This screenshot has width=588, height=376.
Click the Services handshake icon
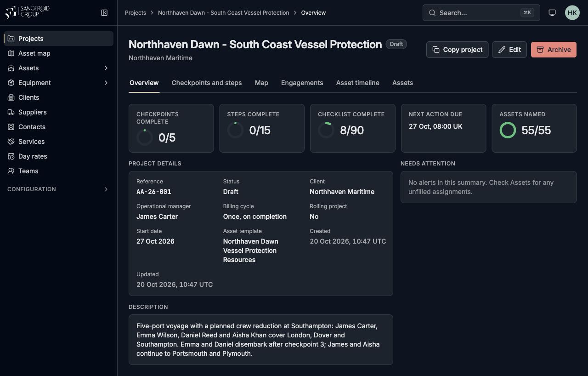click(11, 142)
